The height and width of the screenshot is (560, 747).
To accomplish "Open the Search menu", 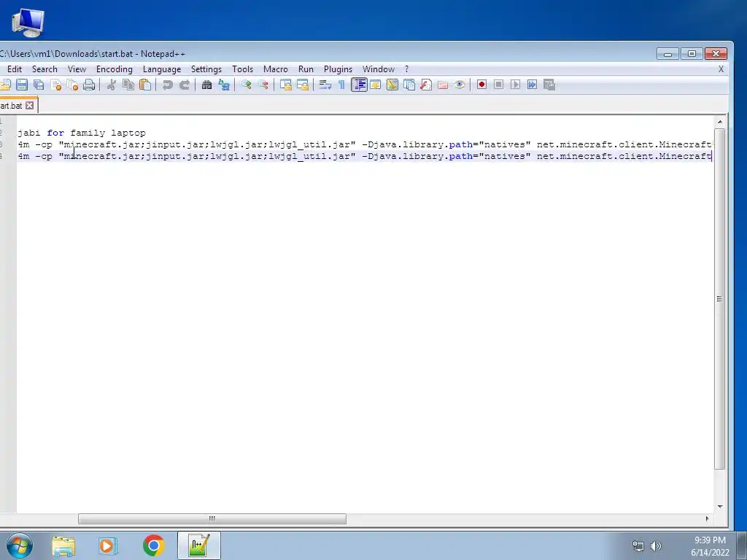I will pos(44,69).
